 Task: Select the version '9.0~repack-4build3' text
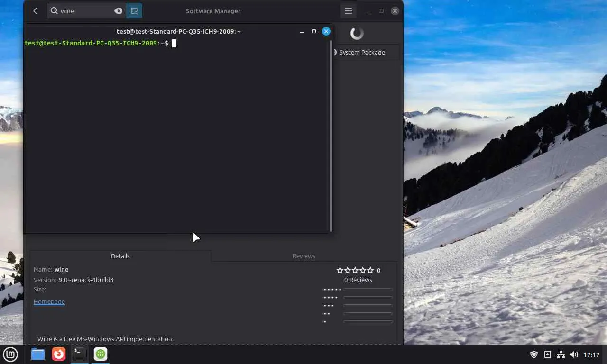[x=86, y=280]
